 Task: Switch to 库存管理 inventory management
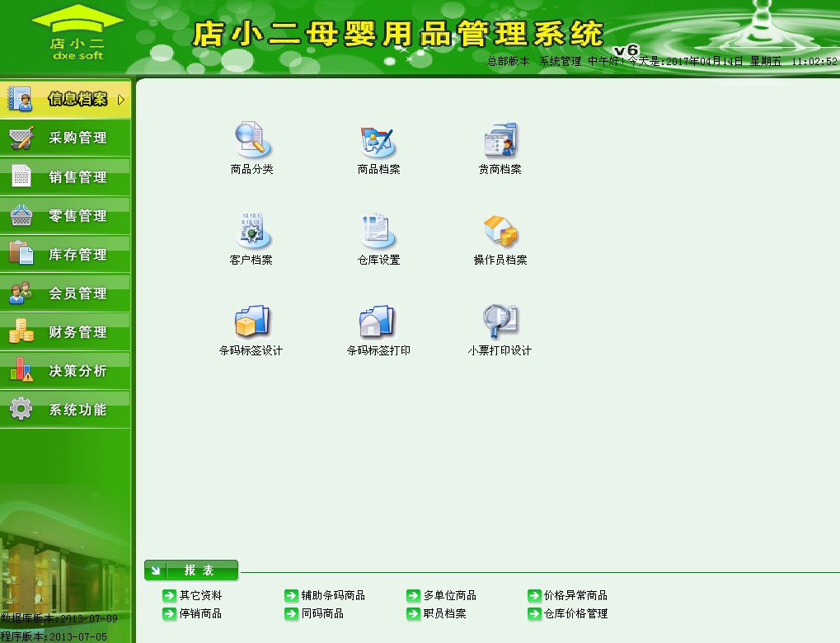pos(66,254)
